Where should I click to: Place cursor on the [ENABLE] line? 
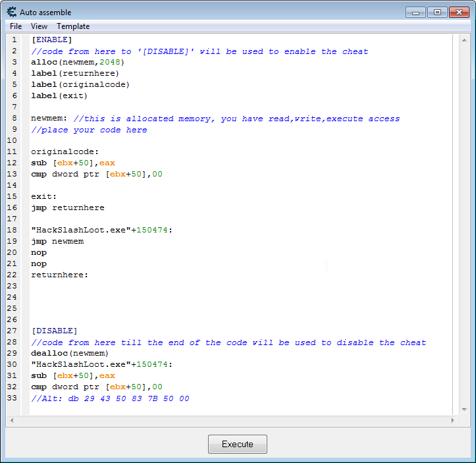click(x=51, y=40)
